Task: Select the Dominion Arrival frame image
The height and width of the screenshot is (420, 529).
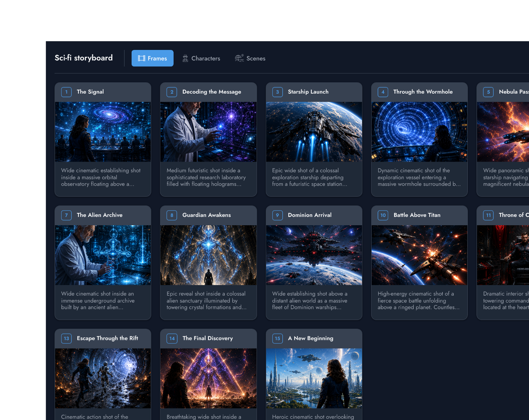Action: 314,255
